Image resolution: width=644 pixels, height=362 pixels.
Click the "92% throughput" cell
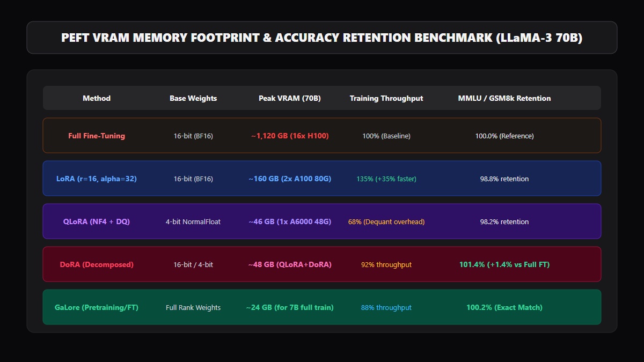(386, 265)
